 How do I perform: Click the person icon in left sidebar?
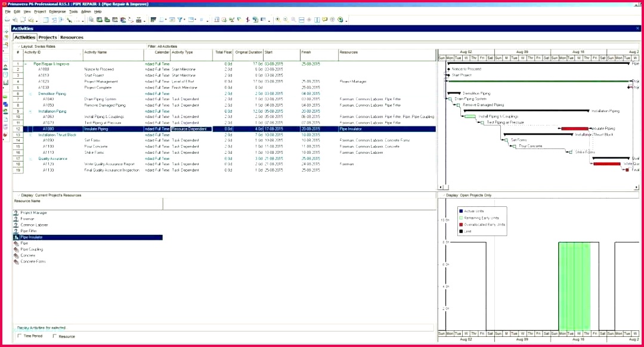tap(6, 67)
